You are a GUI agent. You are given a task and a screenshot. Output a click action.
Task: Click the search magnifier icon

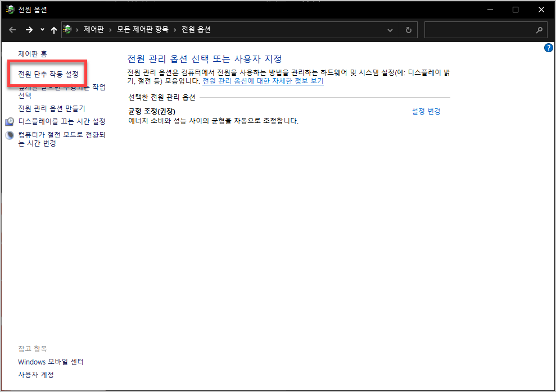click(x=539, y=30)
